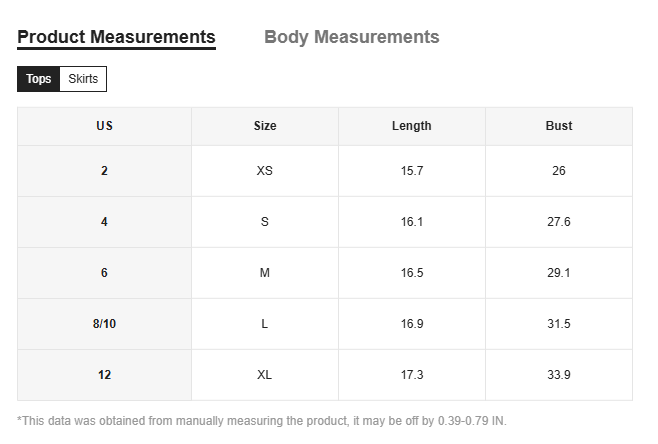This screenshot has height=444, width=658.
Task: Select the US size 6 cell
Action: [x=104, y=273]
